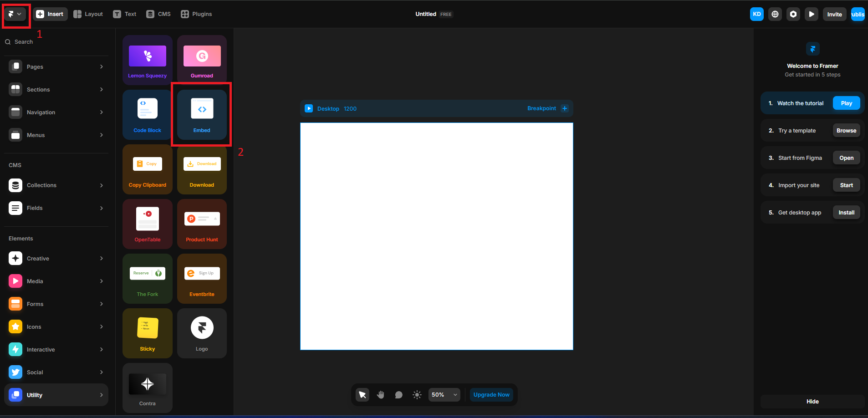Viewport: 868px width, 418px height.
Task: Select the hand pan tool
Action: tap(381, 395)
